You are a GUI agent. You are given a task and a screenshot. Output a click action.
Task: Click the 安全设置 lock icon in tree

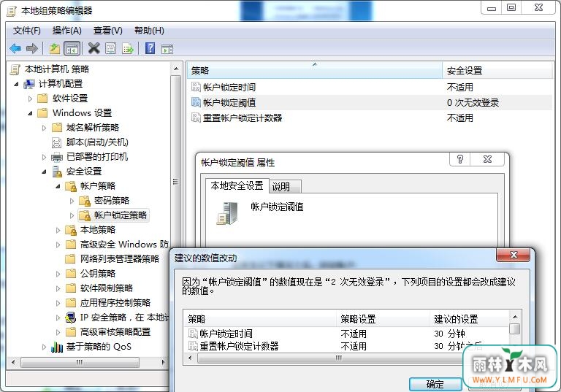[x=57, y=172]
